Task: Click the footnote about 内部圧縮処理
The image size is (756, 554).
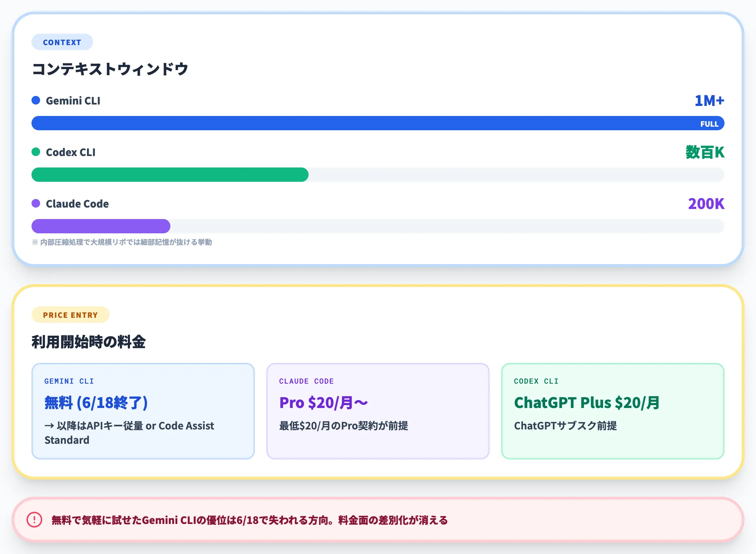Action: [x=122, y=242]
